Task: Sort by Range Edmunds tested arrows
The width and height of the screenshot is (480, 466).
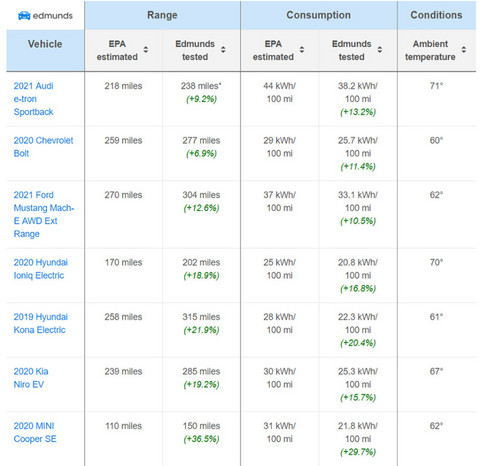Action: tap(223, 50)
